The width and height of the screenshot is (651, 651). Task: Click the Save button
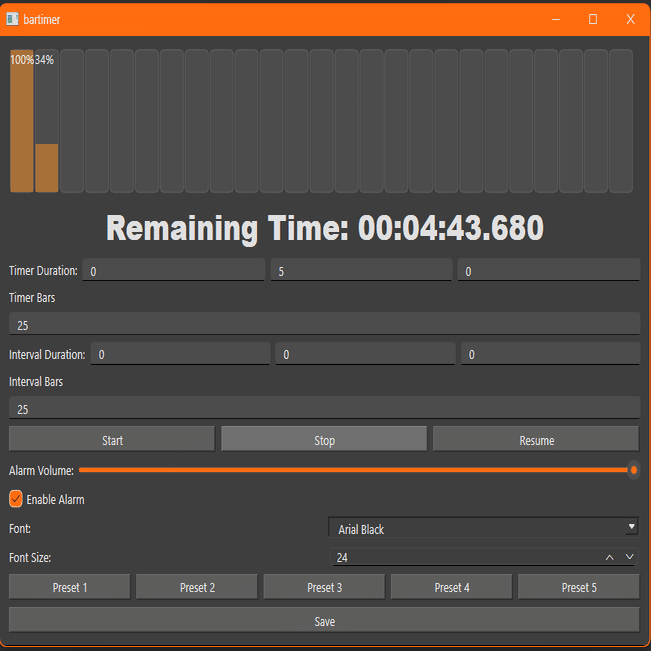[x=324, y=621]
